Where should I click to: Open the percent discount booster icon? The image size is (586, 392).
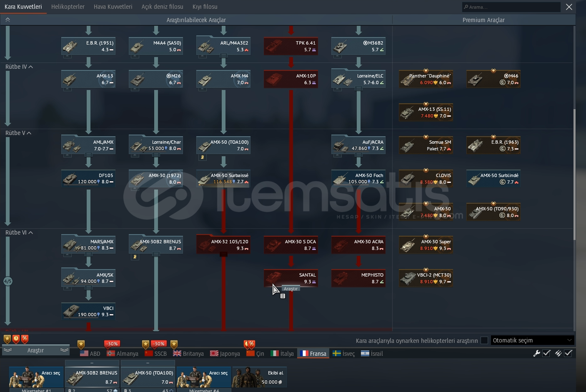click(x=25, y=339)
